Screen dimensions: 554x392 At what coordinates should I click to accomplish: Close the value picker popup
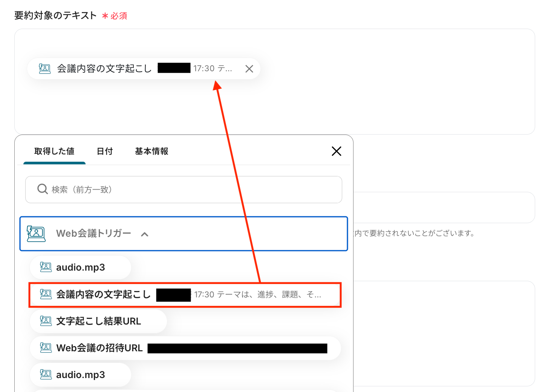[337, 151]
